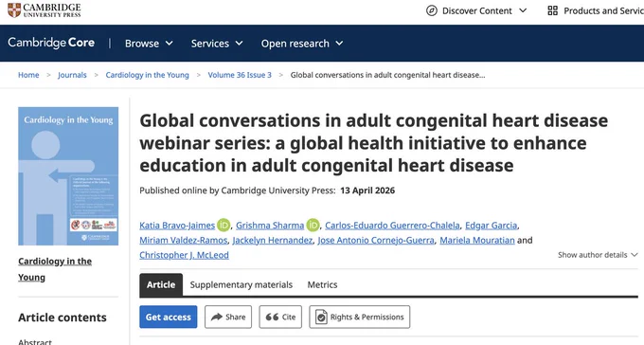Open the Products and Services menu
Screen dimensions: 644x345
tap(596, 10)
